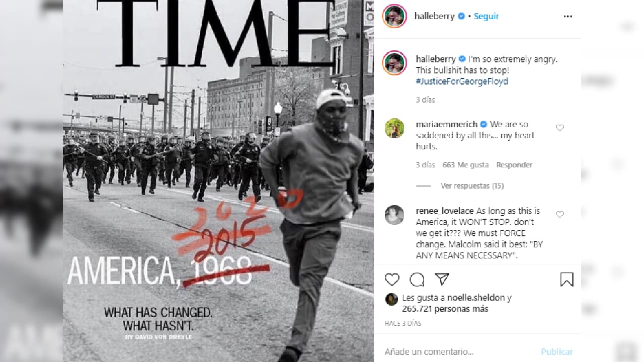644x362 pixels.
Task: Click Responder under mariaemmerich's comment
Action: [514, 164]
